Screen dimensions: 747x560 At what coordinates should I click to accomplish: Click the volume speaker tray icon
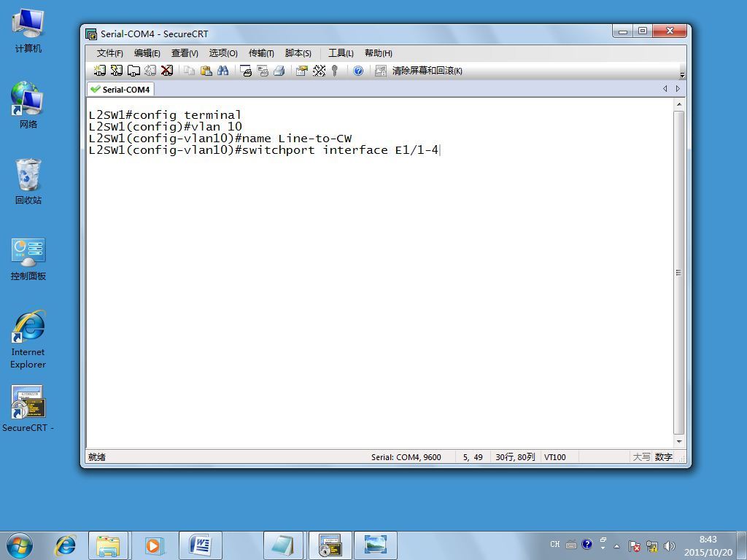(x=670, y=545)
